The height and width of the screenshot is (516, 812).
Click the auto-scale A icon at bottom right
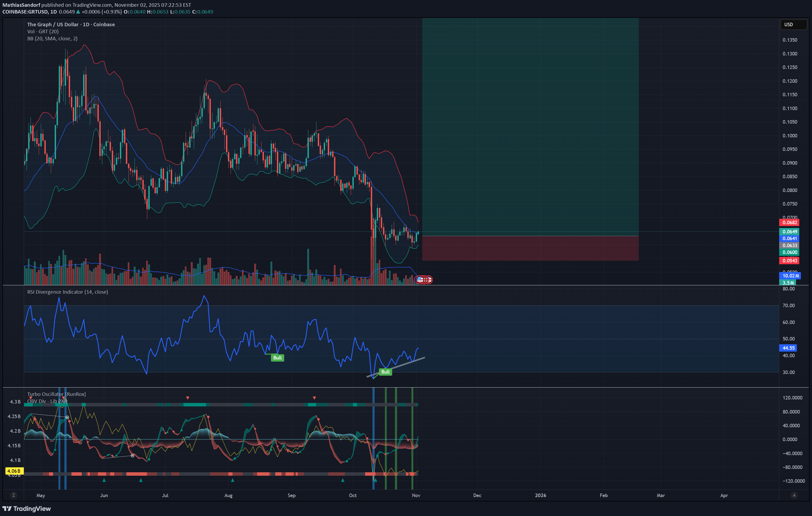tap(794, 495)
